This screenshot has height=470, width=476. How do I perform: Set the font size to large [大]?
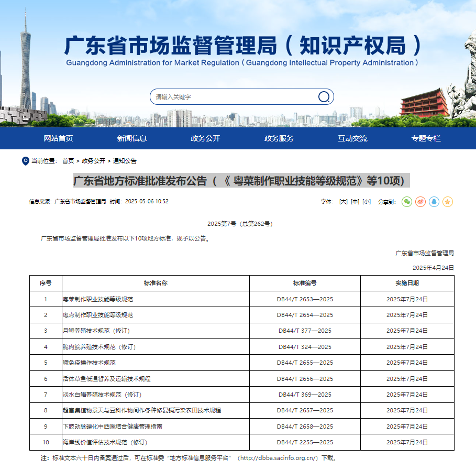pos(344,202)
